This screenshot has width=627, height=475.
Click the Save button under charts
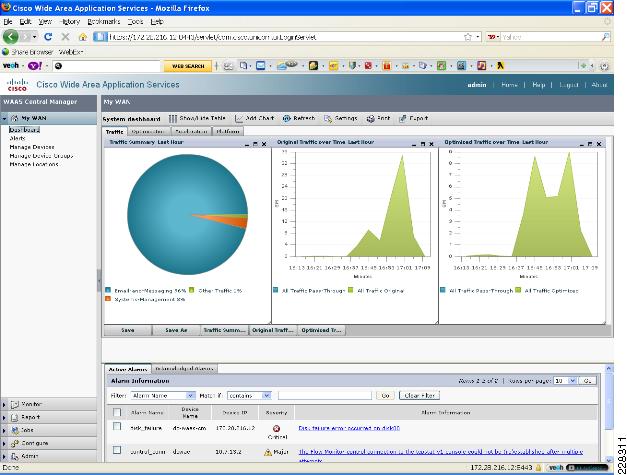pos(128,330)
